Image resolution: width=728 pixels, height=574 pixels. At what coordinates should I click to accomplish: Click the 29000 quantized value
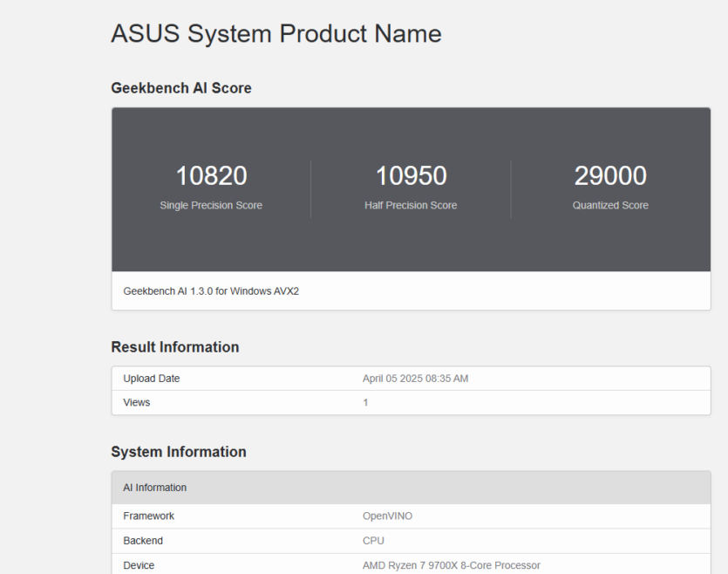610,175
